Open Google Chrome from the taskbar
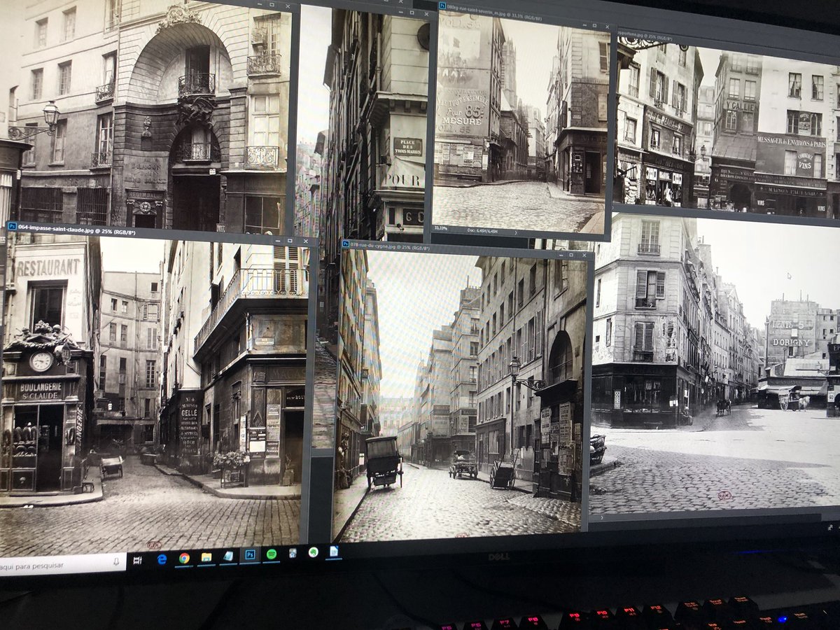 (183, 558)
